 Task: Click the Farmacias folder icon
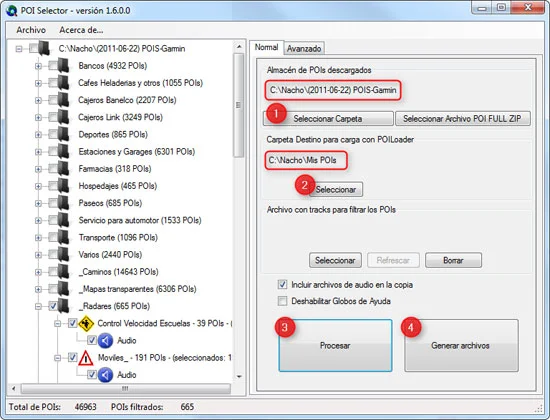63,169
